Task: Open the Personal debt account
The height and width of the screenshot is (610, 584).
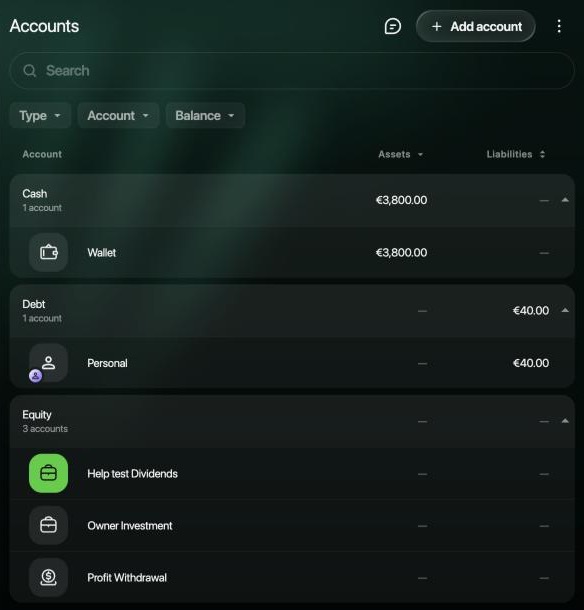Action: [292, 363]
